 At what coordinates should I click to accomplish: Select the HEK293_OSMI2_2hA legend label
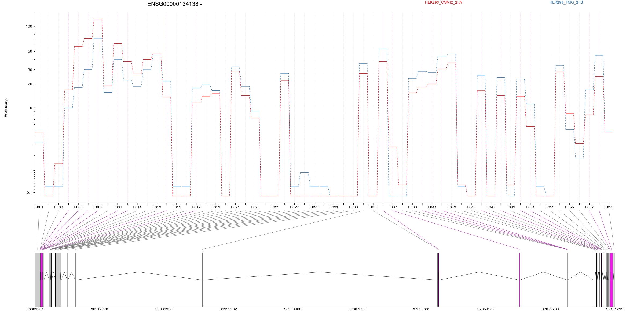443,2
